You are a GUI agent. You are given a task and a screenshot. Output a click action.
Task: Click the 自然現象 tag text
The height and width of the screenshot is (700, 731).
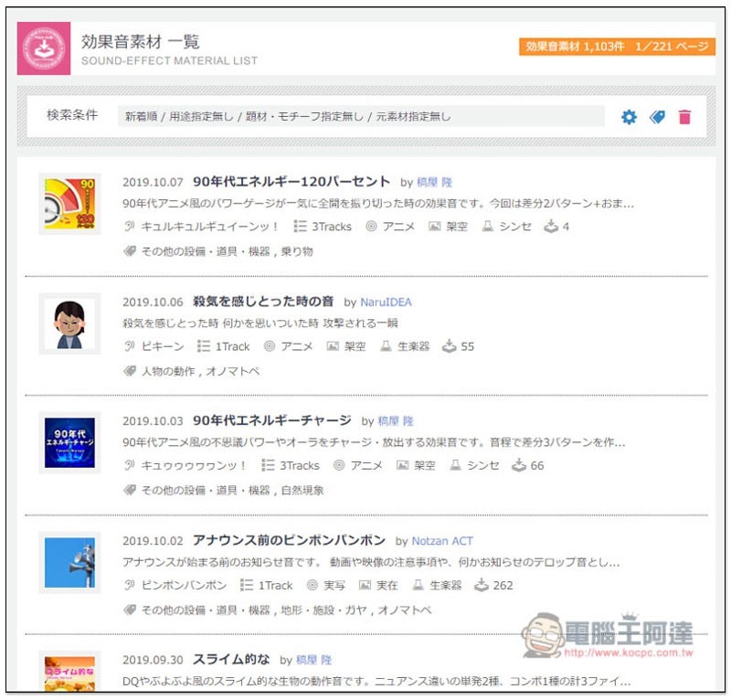(302, 491)
